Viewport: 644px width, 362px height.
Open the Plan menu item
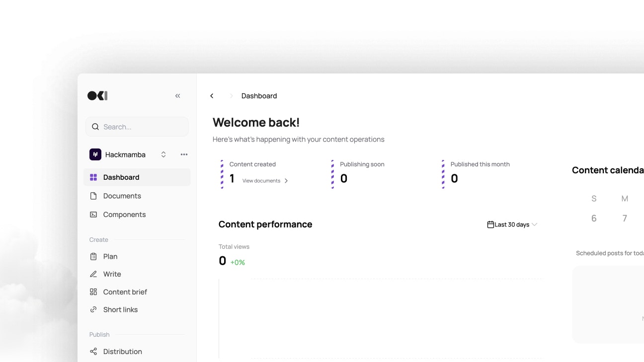[137, 257]
